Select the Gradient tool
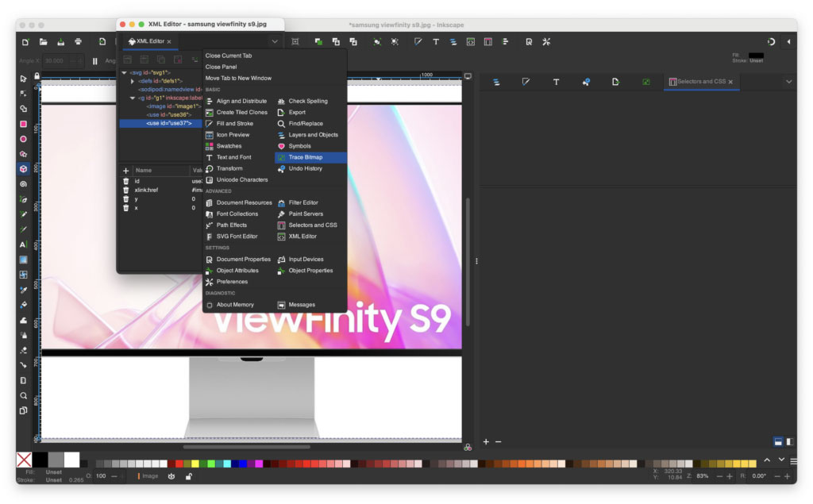Screen dimensions: 813x504 coord(23,260)
